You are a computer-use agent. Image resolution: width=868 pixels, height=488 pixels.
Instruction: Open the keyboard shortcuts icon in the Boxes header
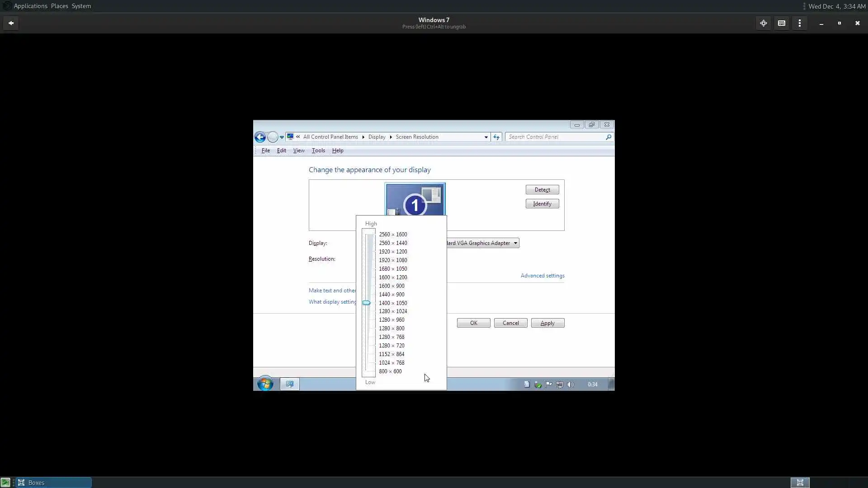[x=782, y=23]
